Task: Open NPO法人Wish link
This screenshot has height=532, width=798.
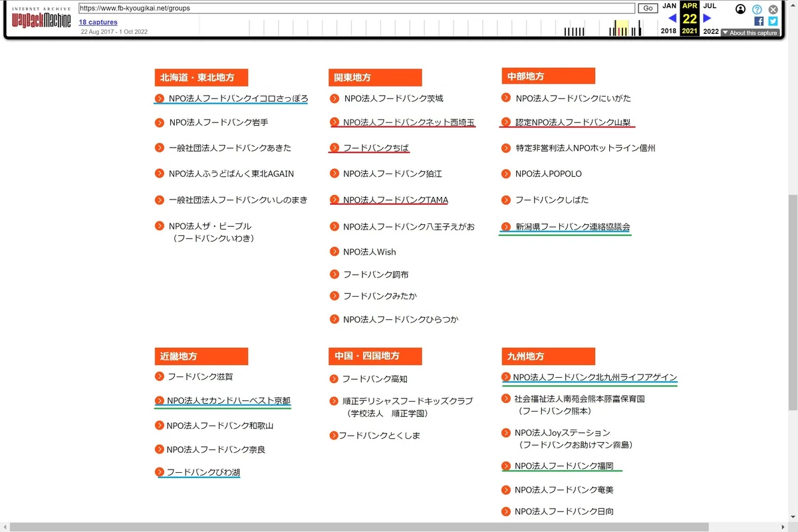Action: pos(370,251)
